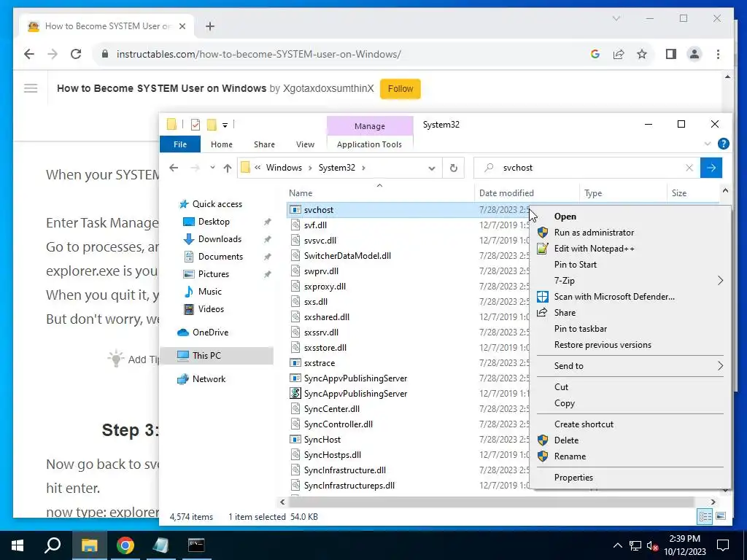Open the File tab in Explorer
The height and width of the screenshot is (560, 747).
point(180,144)
